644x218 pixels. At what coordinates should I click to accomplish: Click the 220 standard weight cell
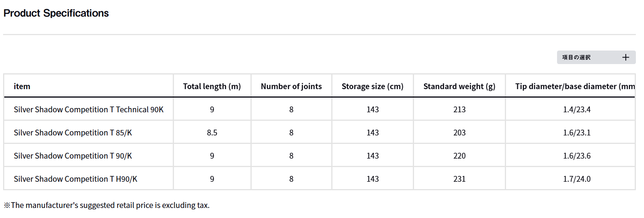459,156
